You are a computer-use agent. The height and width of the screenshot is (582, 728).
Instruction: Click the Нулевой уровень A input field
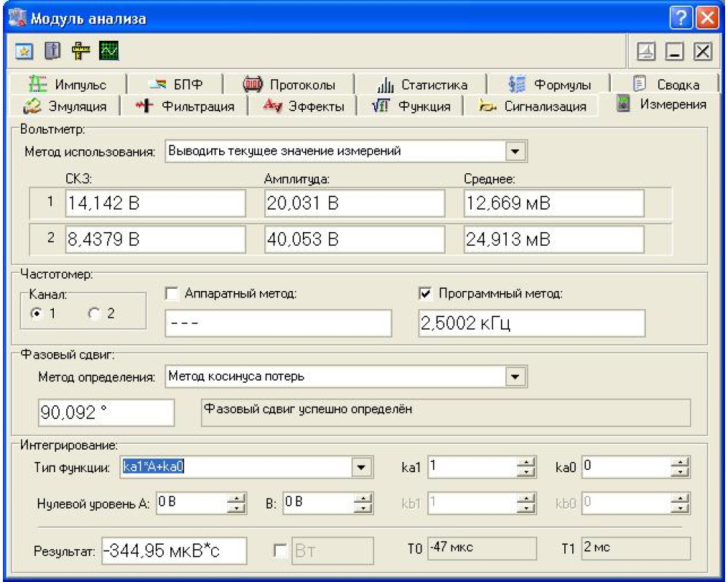pyautogui.click(x=189, y=502)
